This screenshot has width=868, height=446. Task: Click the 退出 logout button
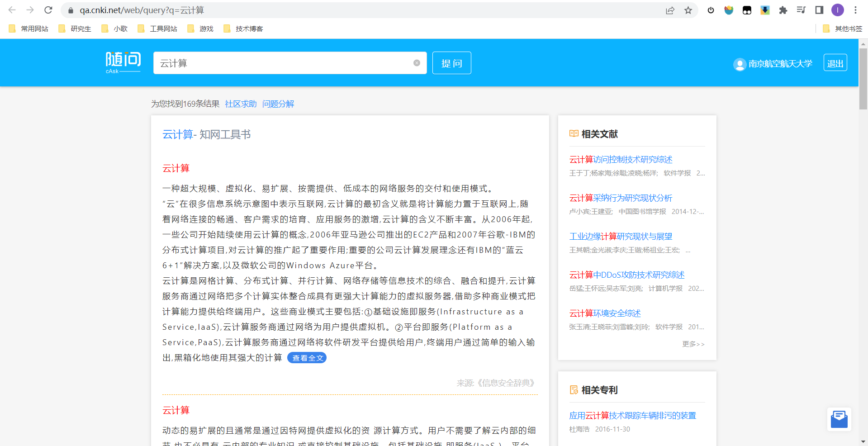click(835, 63)
